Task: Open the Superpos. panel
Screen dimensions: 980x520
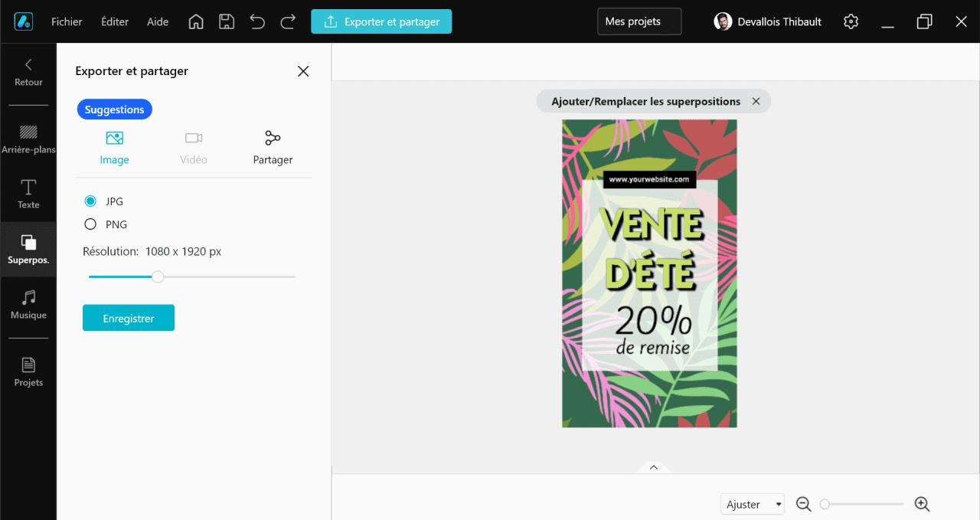Action: point(28,249)
